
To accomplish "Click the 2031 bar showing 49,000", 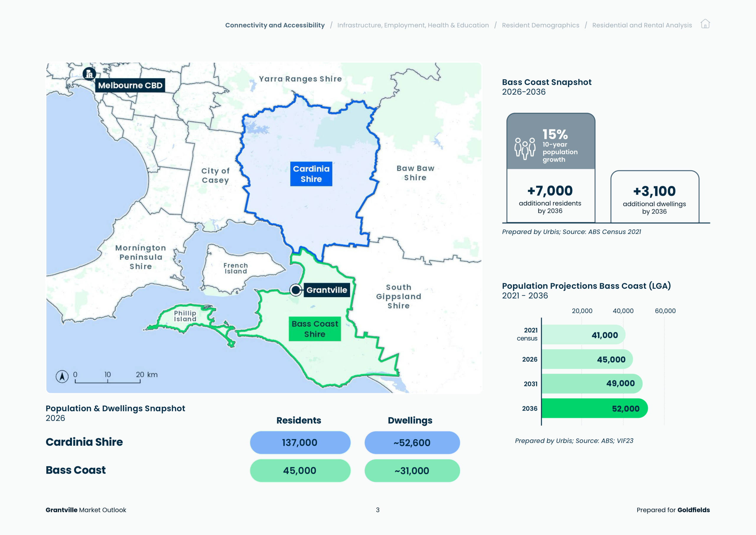I will click(x=592, y=383).
